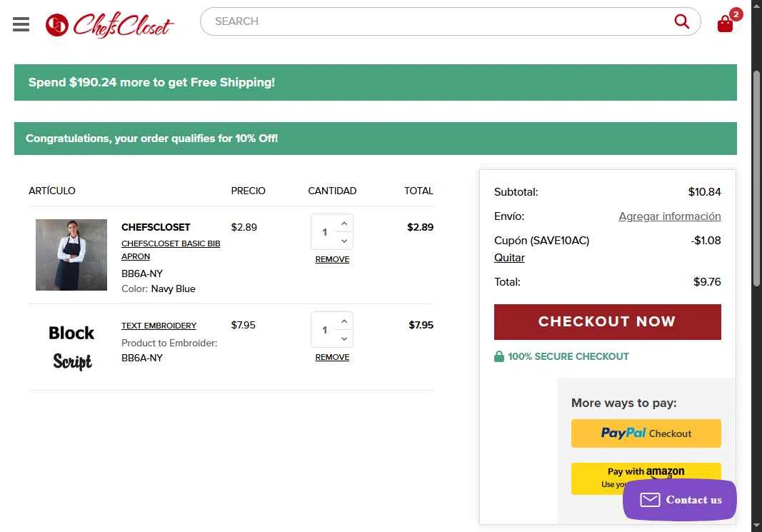Click the apron product thumbnail
This screenshot has height=532, width=762.
[x=71, y=255]
